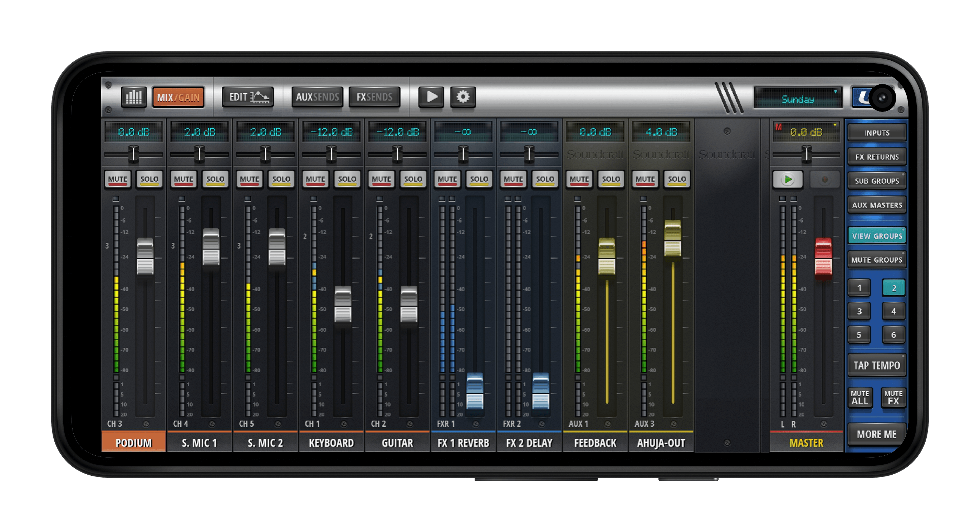
Task: Click the settings gear icon
Action: click(x=462, y=97)
